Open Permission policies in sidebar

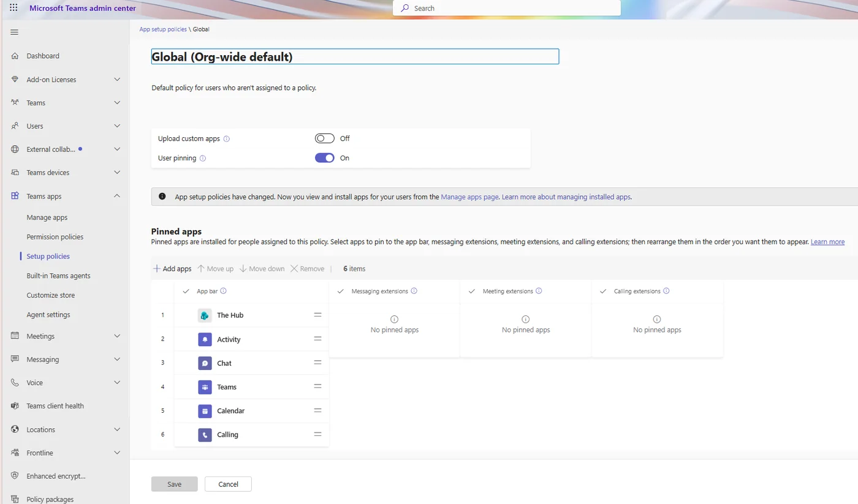pyautogui.click(x=55, y=237)
